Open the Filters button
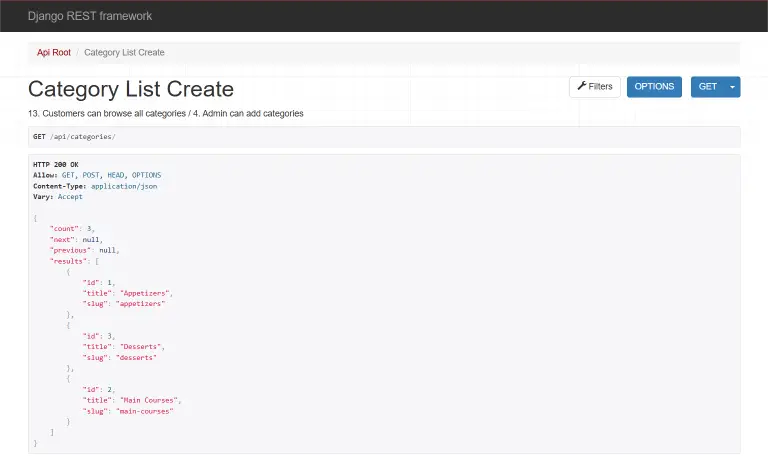 595,87
